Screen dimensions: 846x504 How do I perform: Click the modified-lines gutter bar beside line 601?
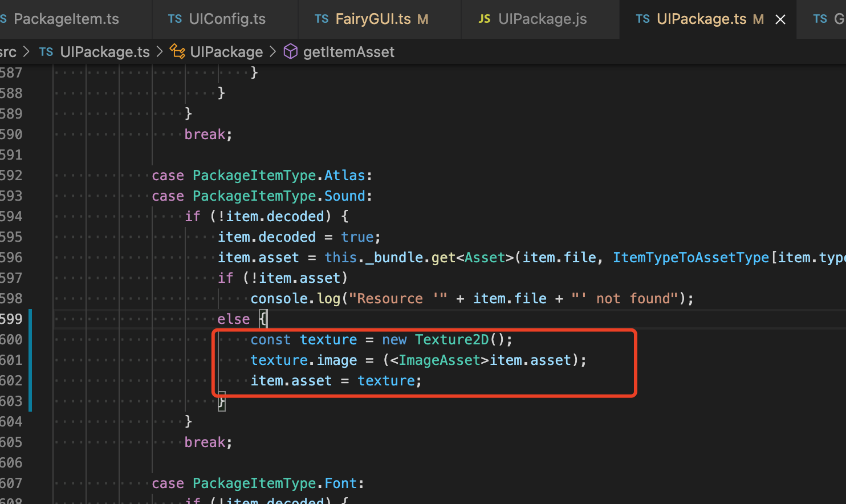(30, 360)
